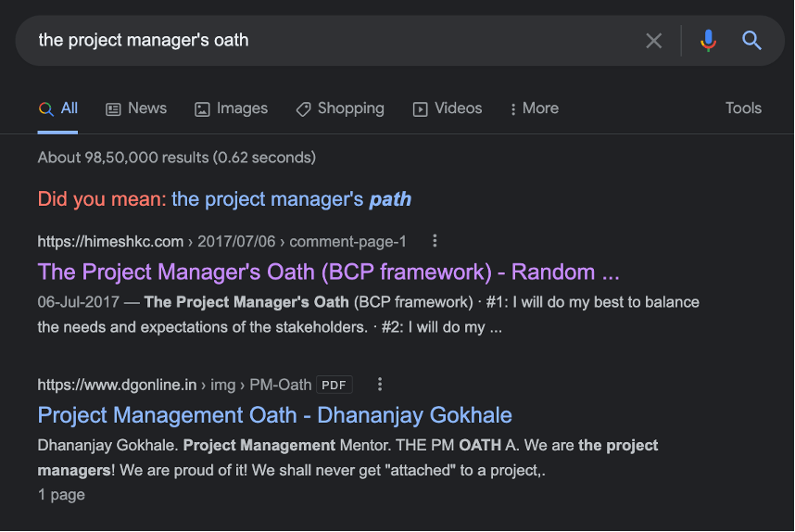Follow the suggested "the project manager's path" link
Viewport: 795px width, 532px height.
click(291, 199)
